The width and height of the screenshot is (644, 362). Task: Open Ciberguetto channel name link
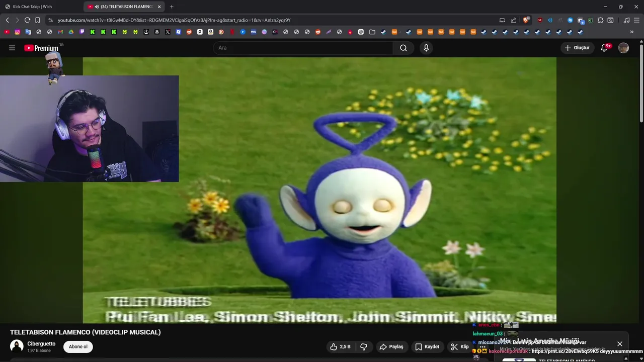pyautogui.click(x=41, y=344)
